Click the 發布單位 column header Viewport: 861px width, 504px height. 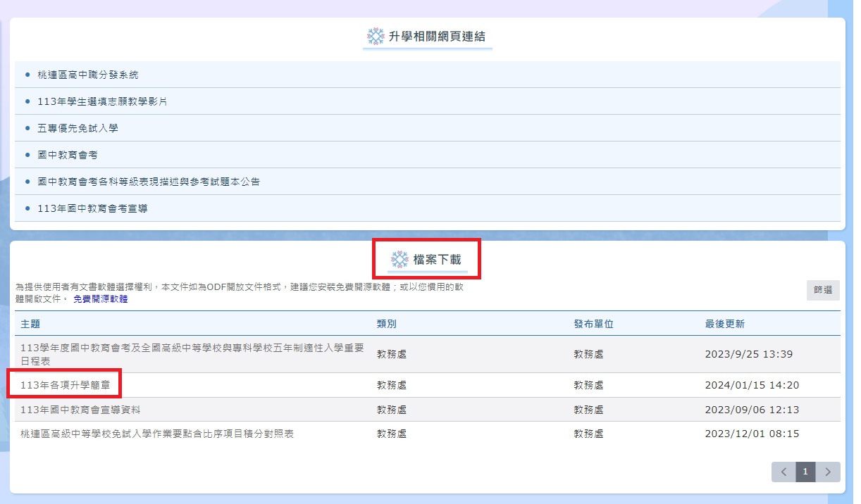593,324
